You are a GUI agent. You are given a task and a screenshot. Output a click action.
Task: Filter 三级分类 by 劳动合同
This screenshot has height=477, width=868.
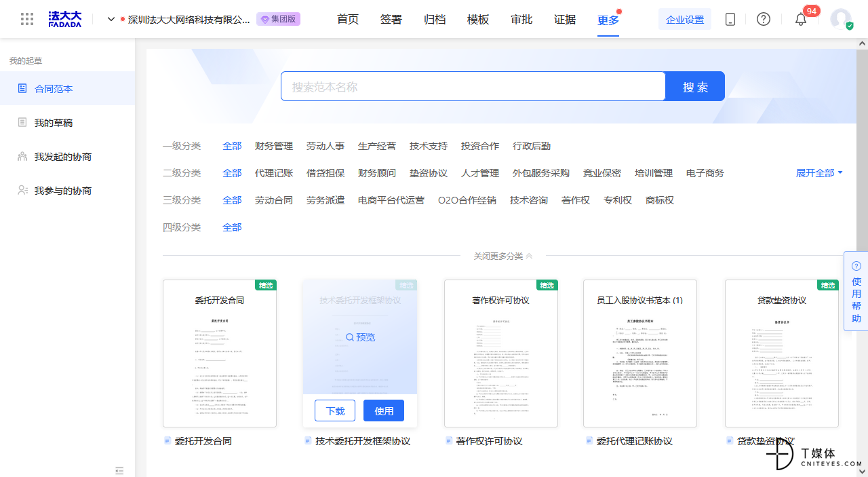click(274, 200)
